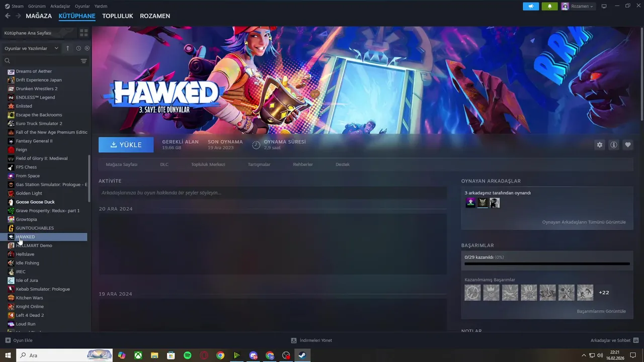The image size is (644, 362).
Task: Open the Yardım menu
Action: [101, 6]
